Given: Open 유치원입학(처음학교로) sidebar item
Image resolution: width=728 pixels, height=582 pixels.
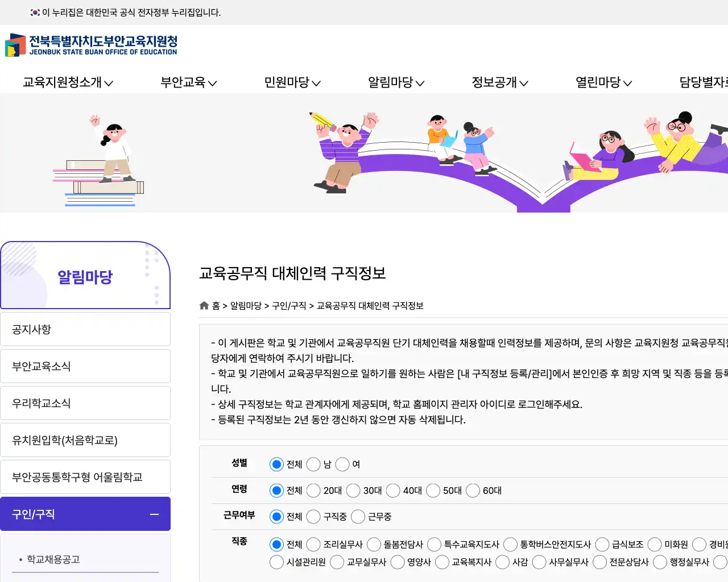Looking at the screenshot, I should tap(85, 440).
